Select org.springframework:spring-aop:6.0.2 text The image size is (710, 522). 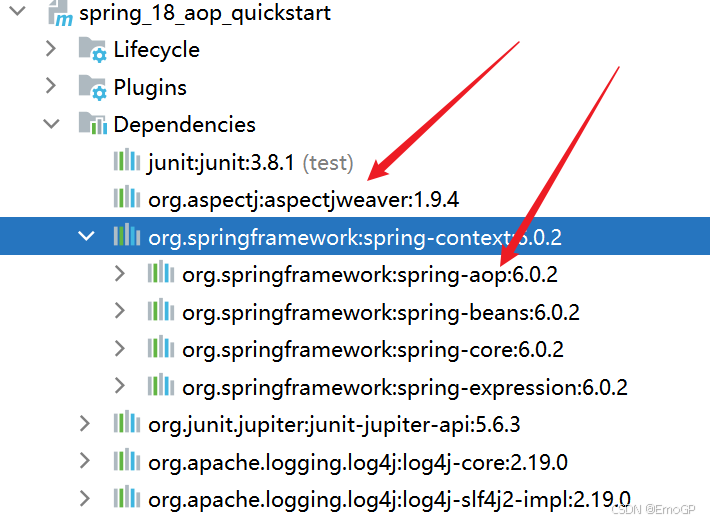click(369, 275)
